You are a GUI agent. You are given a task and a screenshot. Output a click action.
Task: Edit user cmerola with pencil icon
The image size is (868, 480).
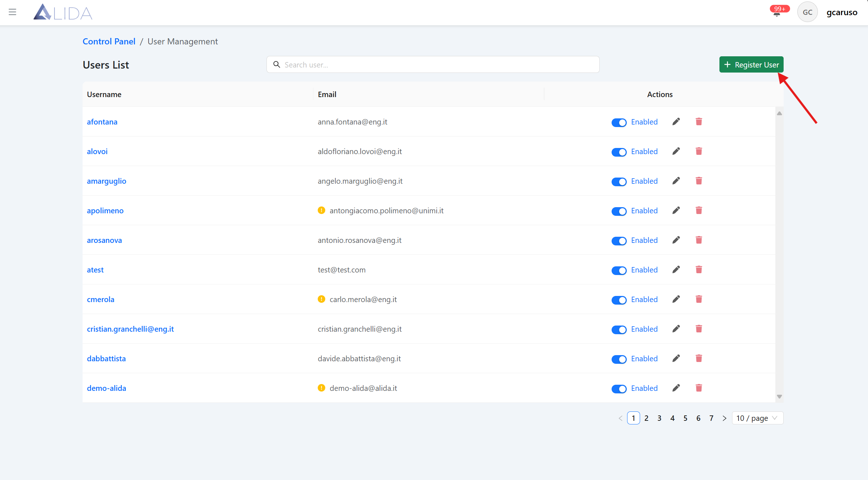pyautogui.click(x=676, y=299)
